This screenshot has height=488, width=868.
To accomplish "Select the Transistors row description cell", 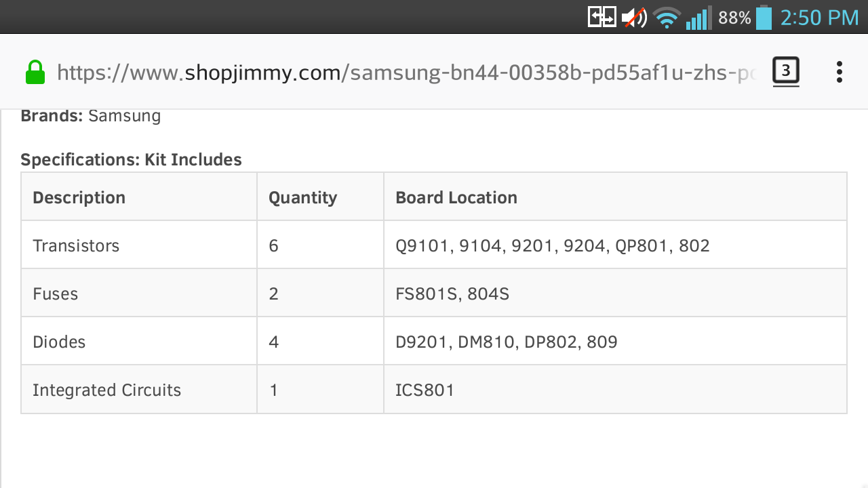I will coord(76,245).
